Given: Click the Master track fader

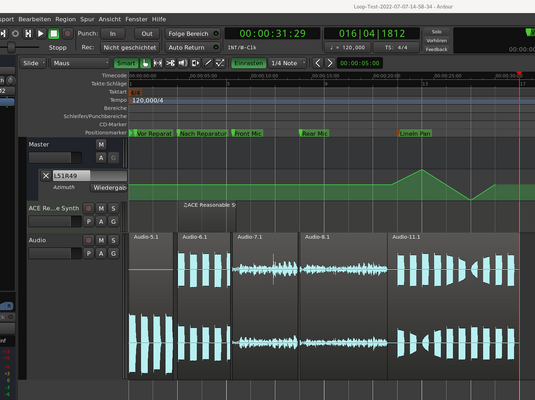Looking at the screenshot, I should click(55, 158).
